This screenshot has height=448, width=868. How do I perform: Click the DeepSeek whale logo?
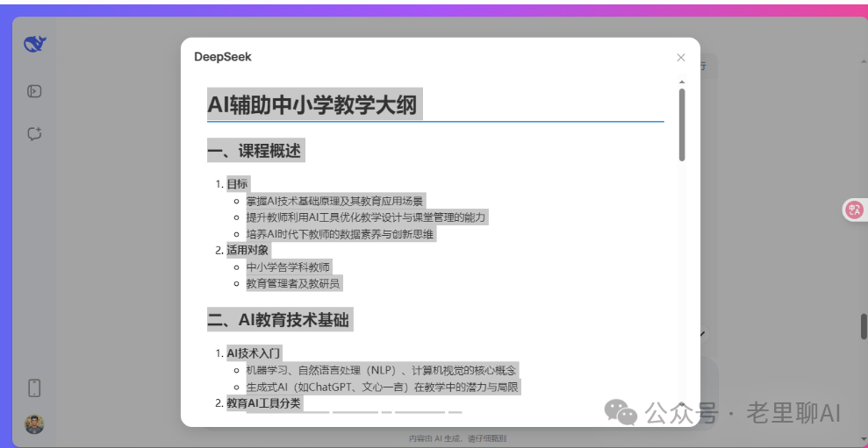(x=35, y=44)
